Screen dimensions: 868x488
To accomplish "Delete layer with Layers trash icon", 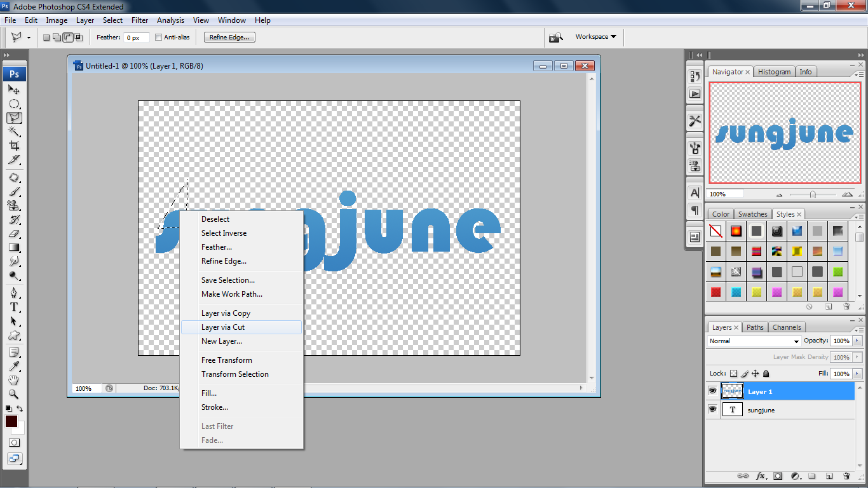I will (x=846, y=476).
